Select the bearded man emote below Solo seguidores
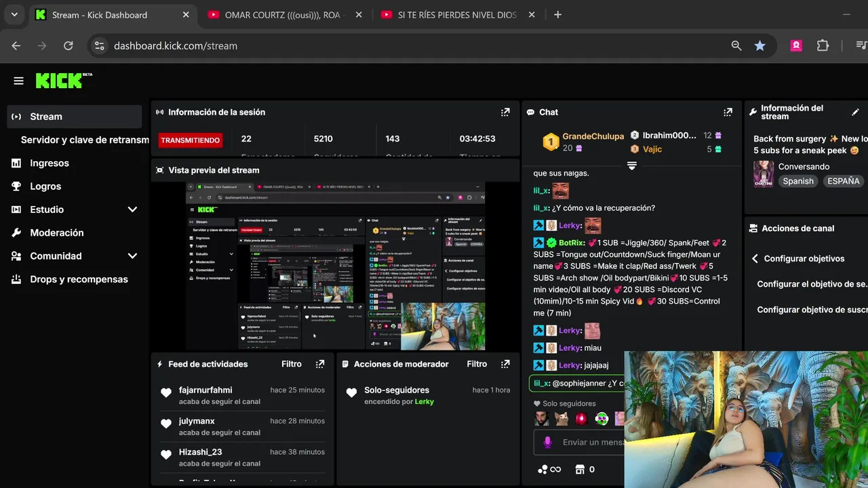This screenshot has height=488, width=868. tap(541, 419)
